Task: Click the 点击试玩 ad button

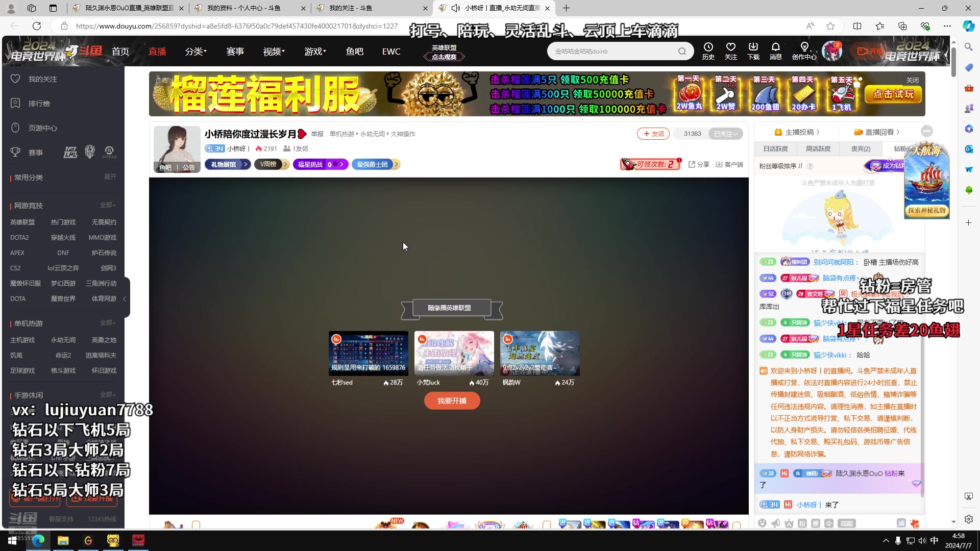Action: pyautogui.click(x=893, y=94)
